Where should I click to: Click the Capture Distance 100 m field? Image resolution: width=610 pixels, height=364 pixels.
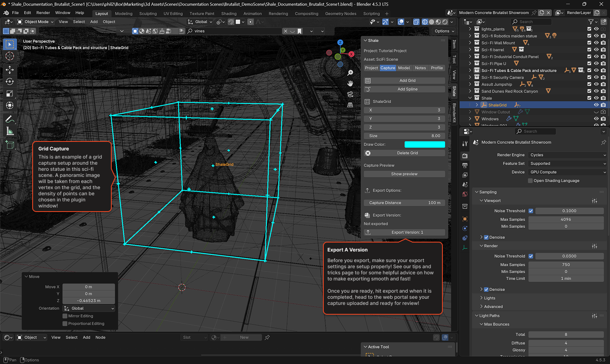point(404,203)
